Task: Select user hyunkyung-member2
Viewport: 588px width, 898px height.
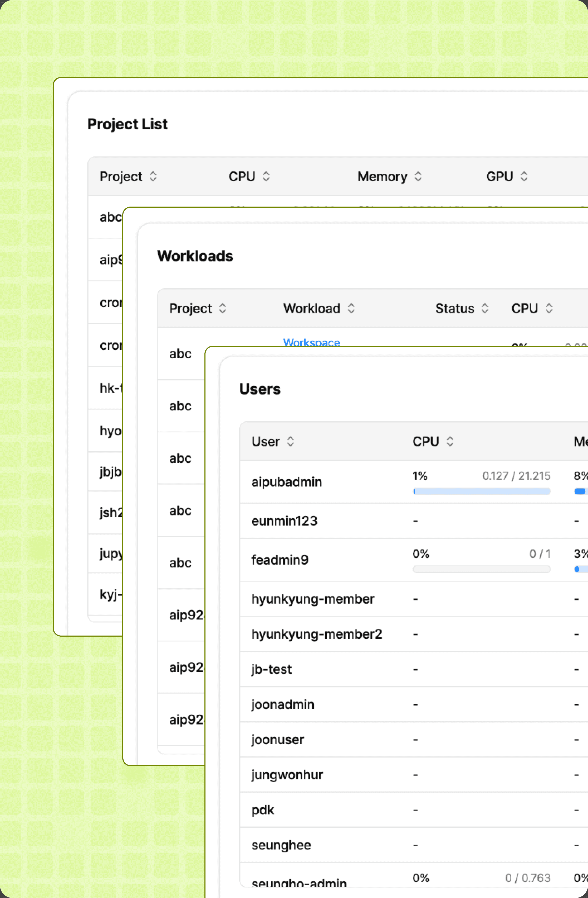Action: pyautogui.click(x=317, y=634)
